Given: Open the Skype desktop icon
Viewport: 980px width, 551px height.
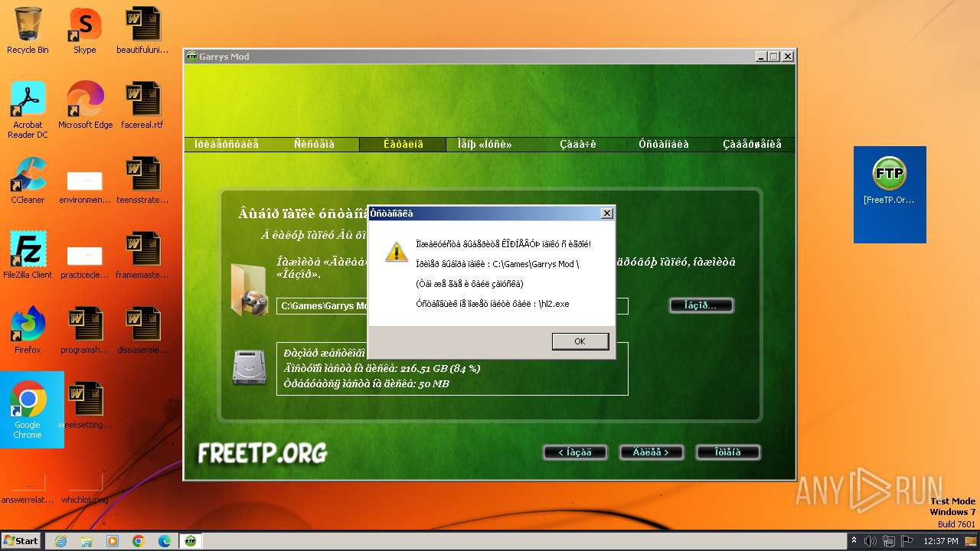Looking at the screenshot, I should 85,31.
